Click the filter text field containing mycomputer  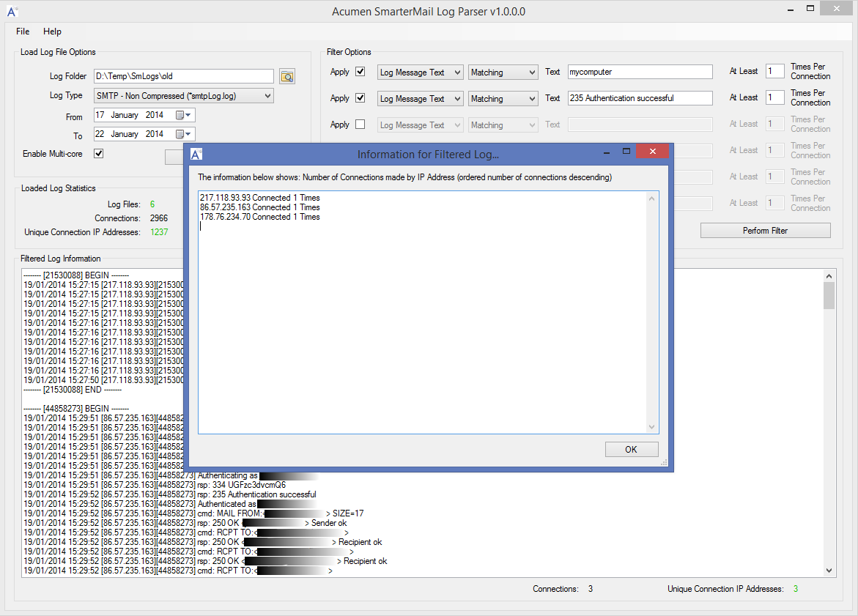(x=640, y=72)
